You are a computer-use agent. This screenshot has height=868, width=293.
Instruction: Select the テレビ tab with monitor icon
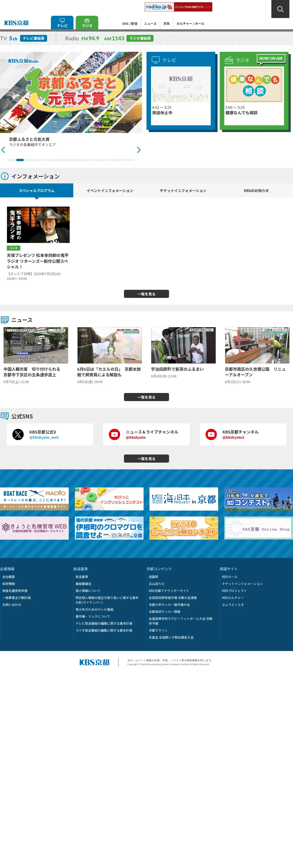click(62, 23)
